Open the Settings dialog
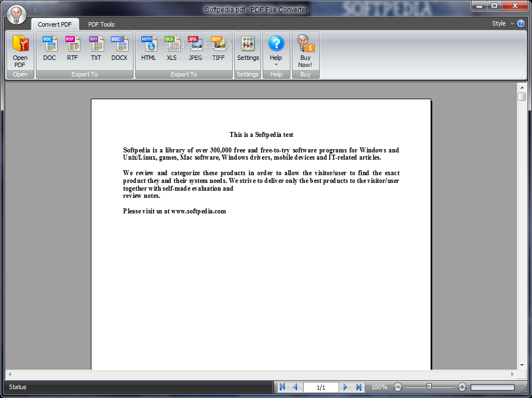This screenshot has width=532, height=398. (248, 48)
